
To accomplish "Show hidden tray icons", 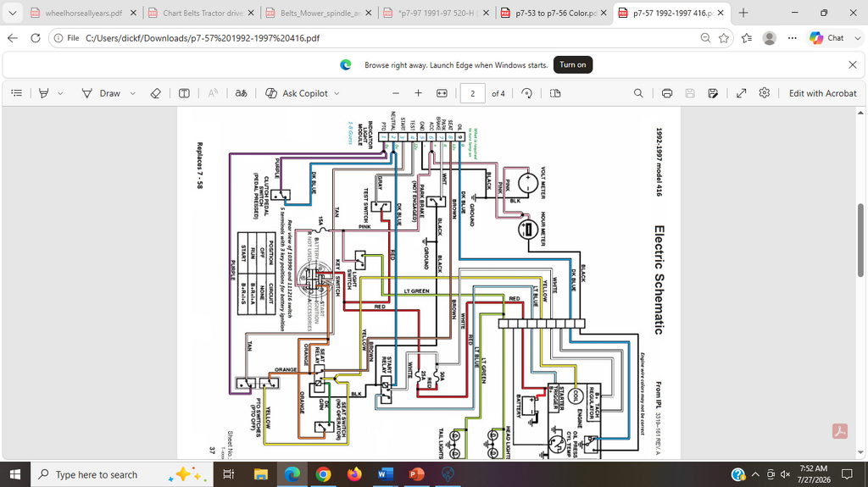I will pyautogui.click(x=755, y=474).
